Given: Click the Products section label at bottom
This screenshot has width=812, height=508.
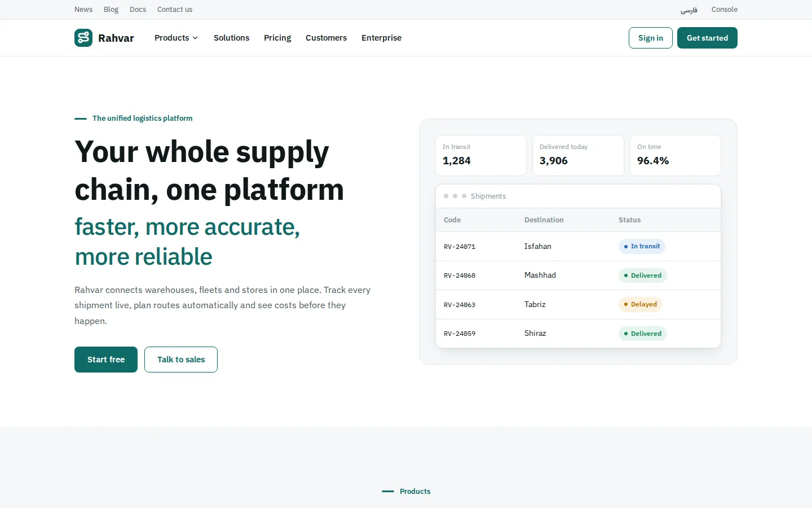Looking at the screenshot, I should click(x=415, y=492).
